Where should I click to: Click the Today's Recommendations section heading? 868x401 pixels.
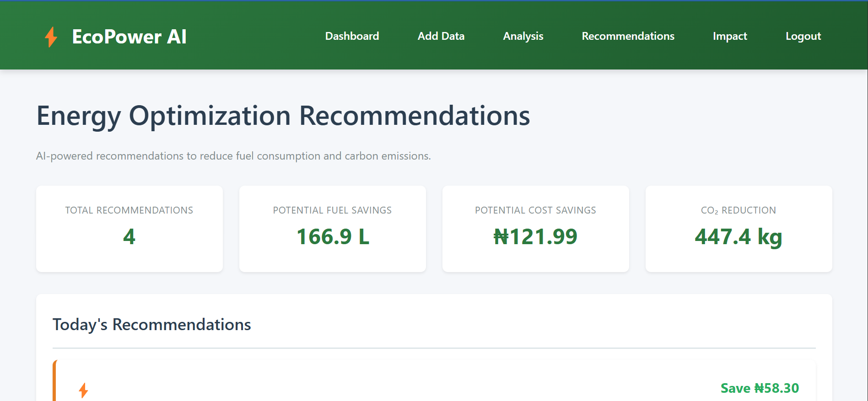coord(152,325)
